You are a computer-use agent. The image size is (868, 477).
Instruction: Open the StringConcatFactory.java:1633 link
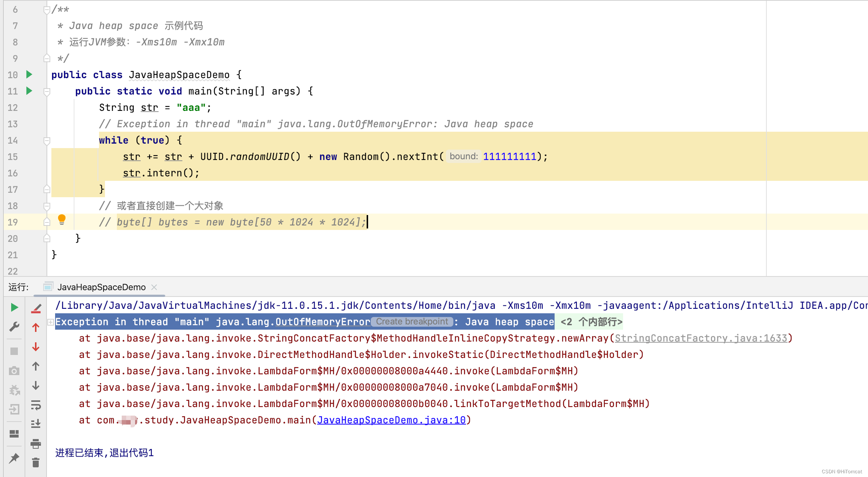(701, 338)
